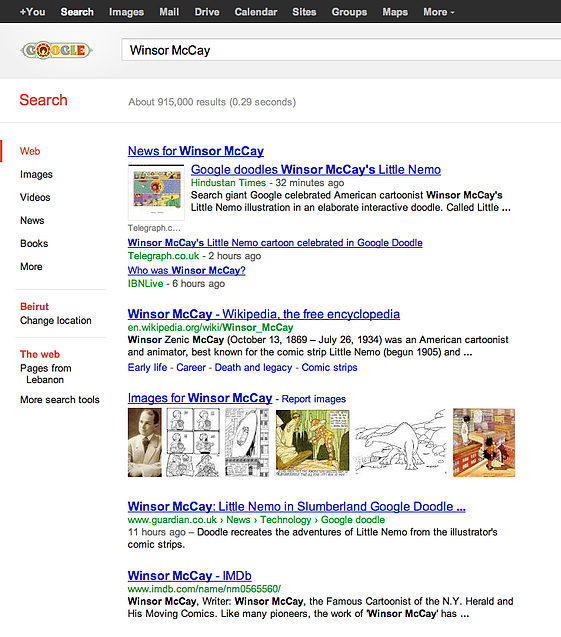Open Mail from the top bar

169,12
